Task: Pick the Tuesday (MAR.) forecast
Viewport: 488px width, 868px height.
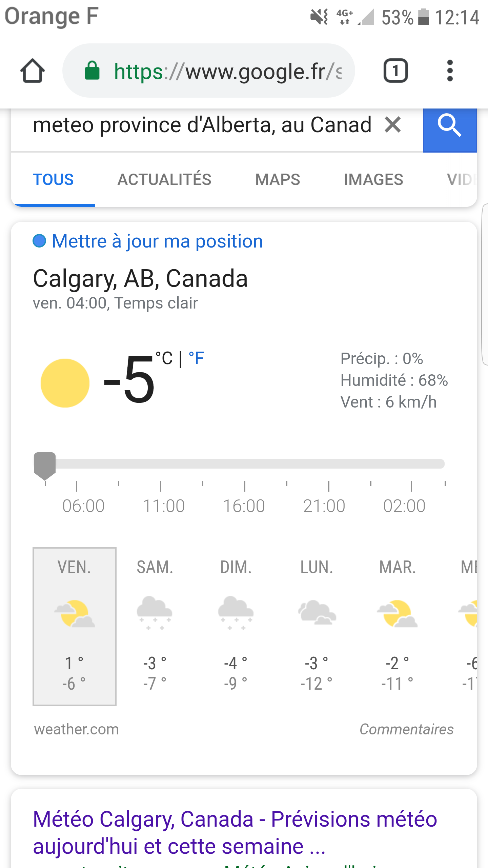Action: pos(398,626)
